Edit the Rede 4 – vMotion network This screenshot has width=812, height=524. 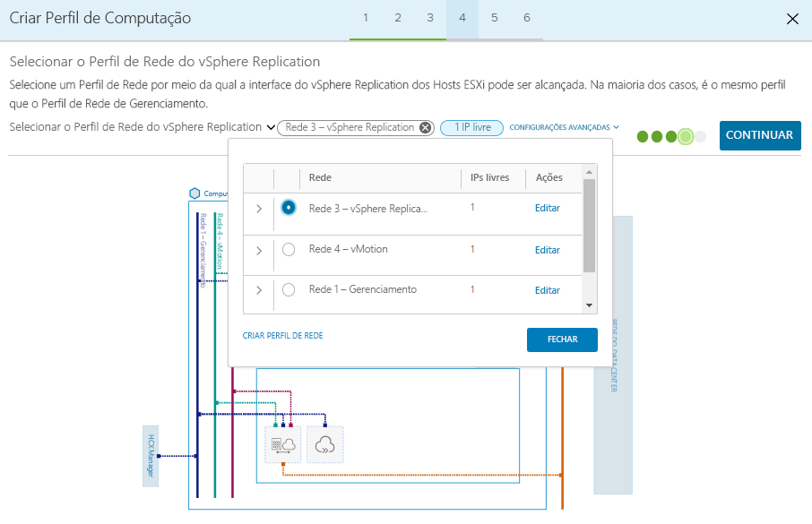(548, 250)
